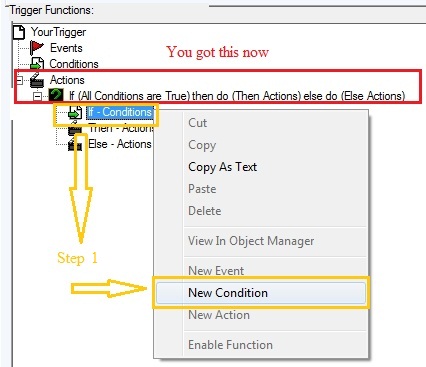Select the Events tree item label
The width and height of the screenshot is (426, 367).
pos(66,48)
